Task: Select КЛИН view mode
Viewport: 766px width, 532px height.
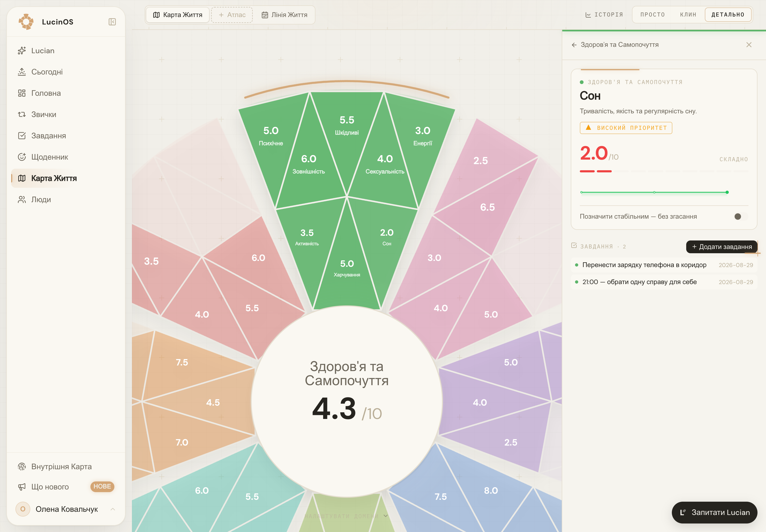Action: pyautogui.click(x=688, y=15)
